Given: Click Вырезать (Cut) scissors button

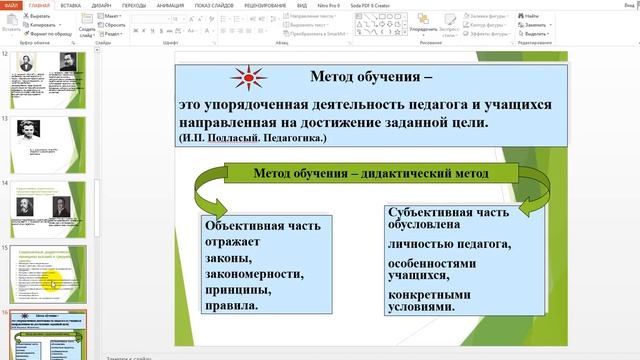Looking at the screenshot, I should coord(37,16).
